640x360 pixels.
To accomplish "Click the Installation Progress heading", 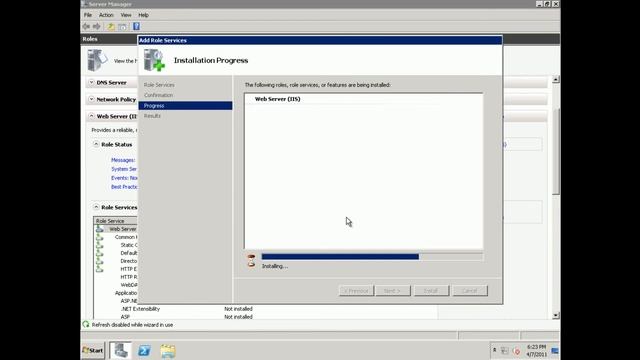I will 211,60.
